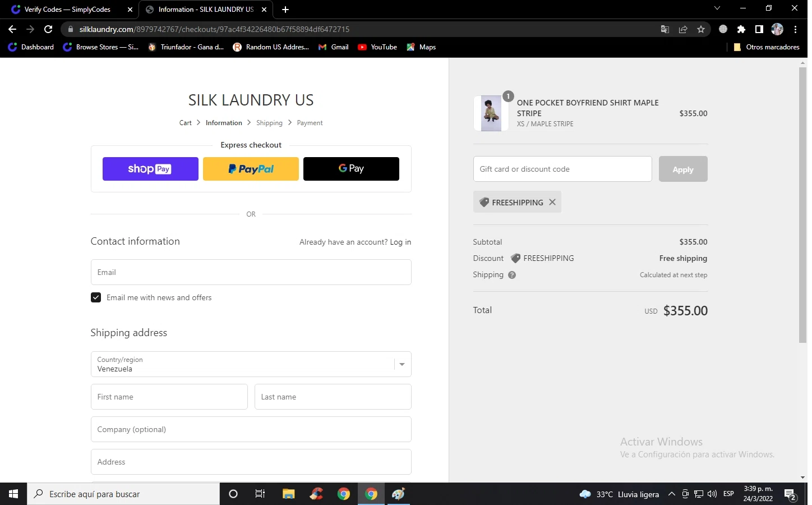Click the Address field

(251, 462)
